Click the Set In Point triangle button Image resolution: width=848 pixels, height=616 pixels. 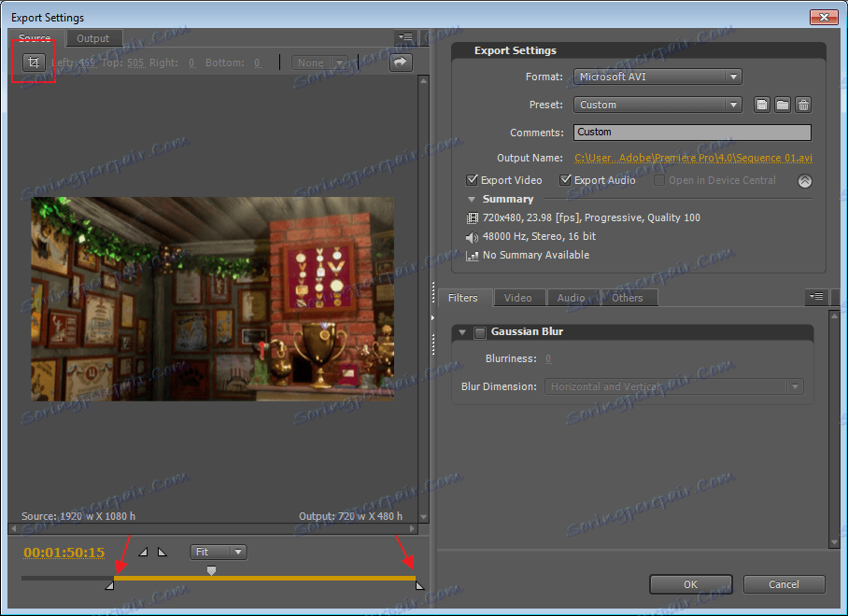pos(143,553)
